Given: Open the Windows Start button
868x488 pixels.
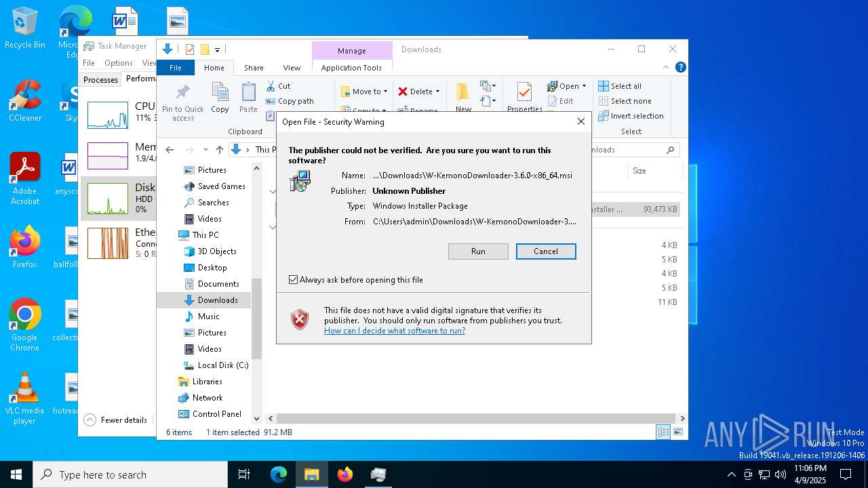Looking at the screenshot, I should tap(16, 474).
